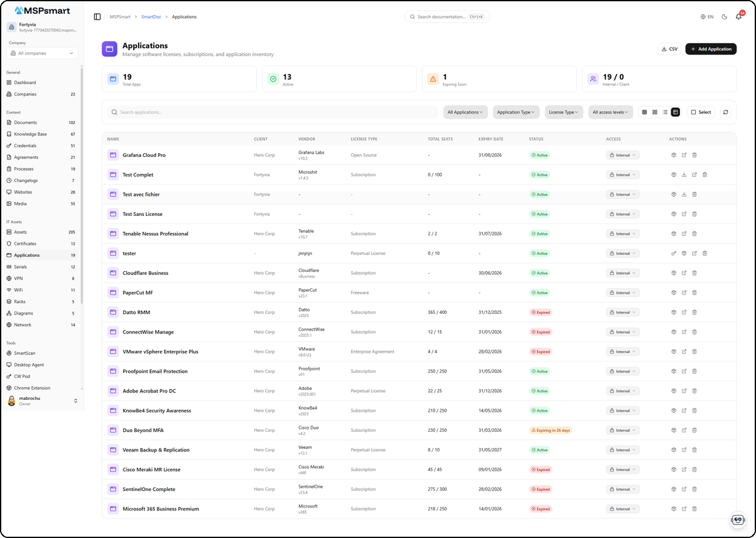Switch to list view layout

(x=664, y=111)
